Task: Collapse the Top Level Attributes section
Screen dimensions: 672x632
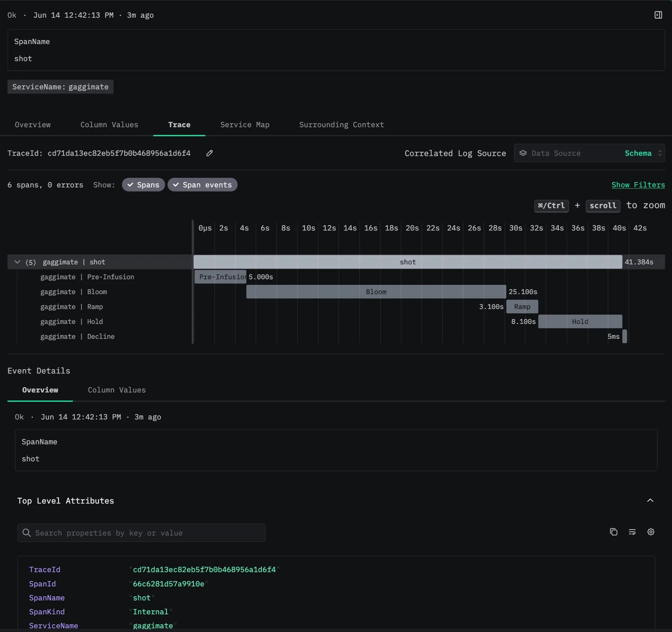Action: coord(650,500)
